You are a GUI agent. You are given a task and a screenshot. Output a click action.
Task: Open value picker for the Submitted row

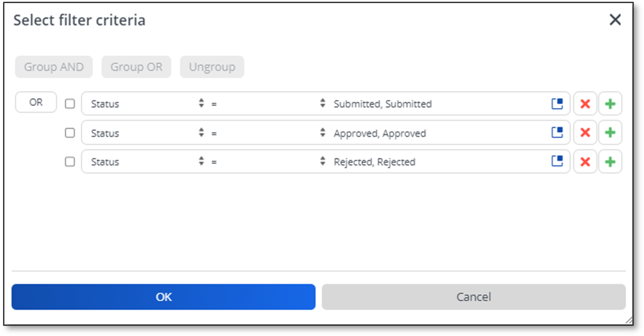(557, 104)
